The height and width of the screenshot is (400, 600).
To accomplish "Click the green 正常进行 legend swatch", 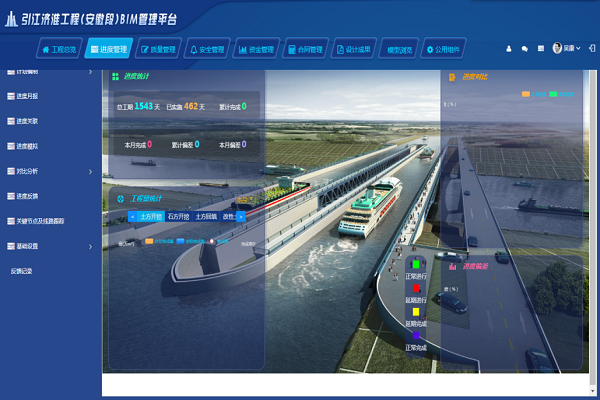I will click(415, 263).
